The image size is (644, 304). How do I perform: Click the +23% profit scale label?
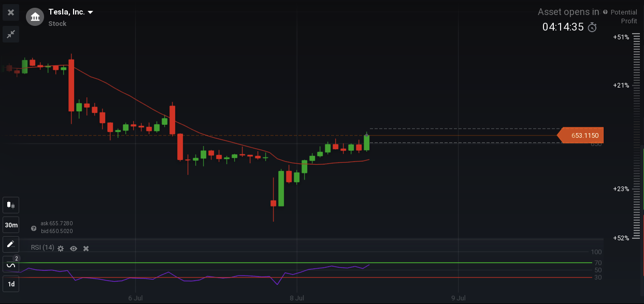(x=621, y=189)
